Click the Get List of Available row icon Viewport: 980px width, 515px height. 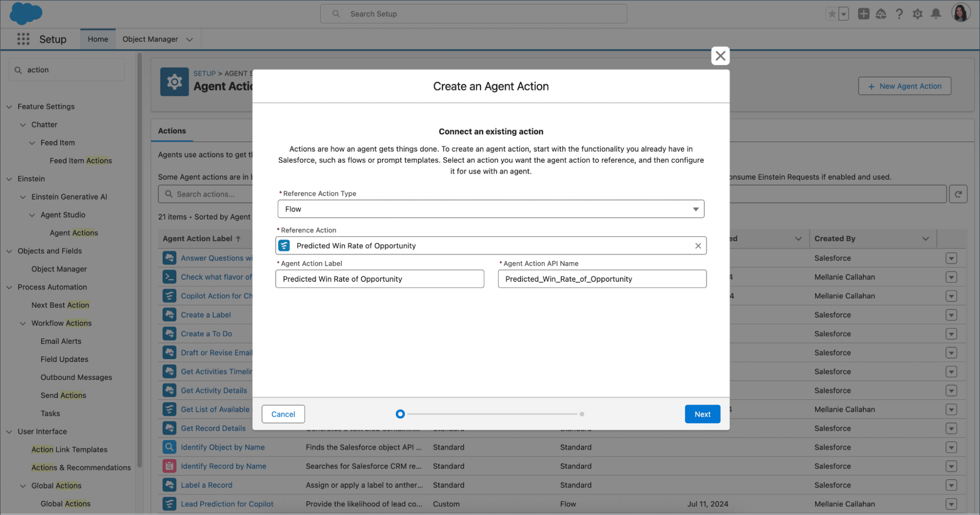[169, 409]
